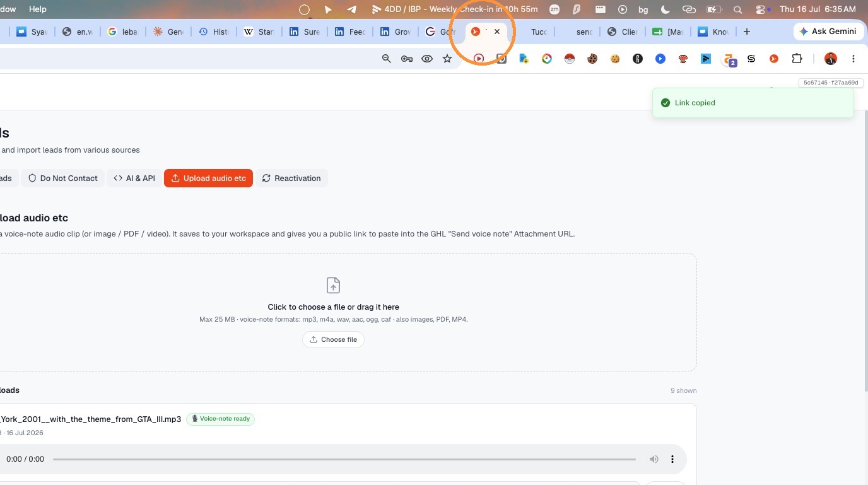Toggle the eye tracking-protection icon
The width and height of the screenshot is (868, 485).
pyautogui.click(x=427, y=59)
